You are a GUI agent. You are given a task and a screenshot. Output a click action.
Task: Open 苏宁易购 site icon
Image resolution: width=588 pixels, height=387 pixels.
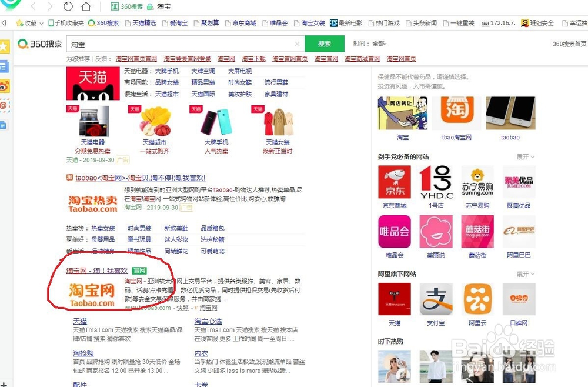click(x=477, y=182)
